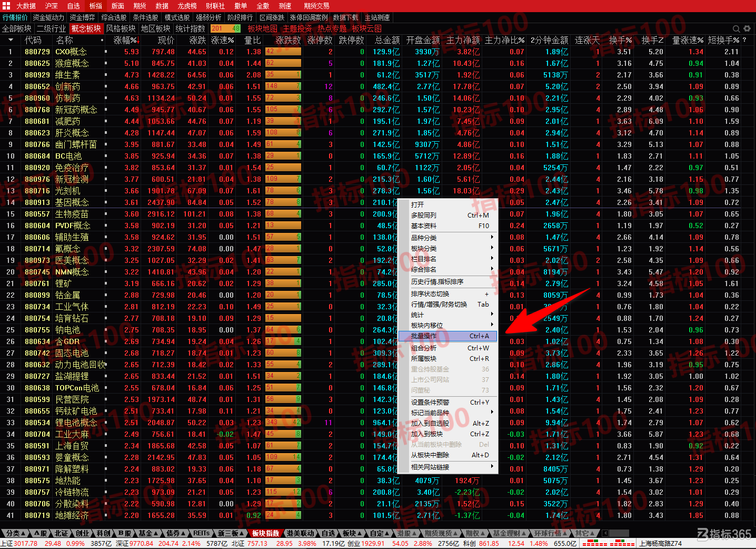Image resolution: width=756 pixels, height=549 pixels.
Task: Switch to 板块指数 bottom tab
Action: (x=265, y=533)
